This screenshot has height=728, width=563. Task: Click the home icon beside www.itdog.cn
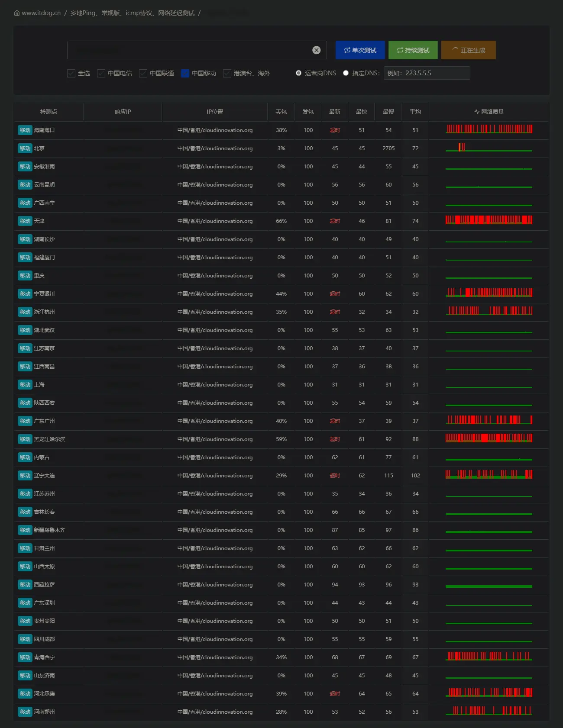coord(17,13)
